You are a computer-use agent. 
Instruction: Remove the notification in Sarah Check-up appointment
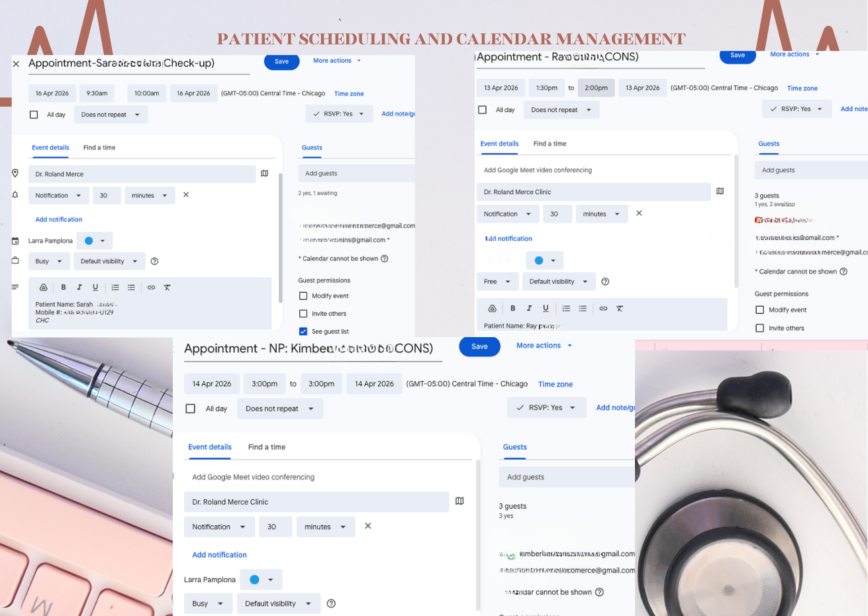point(186,195)
